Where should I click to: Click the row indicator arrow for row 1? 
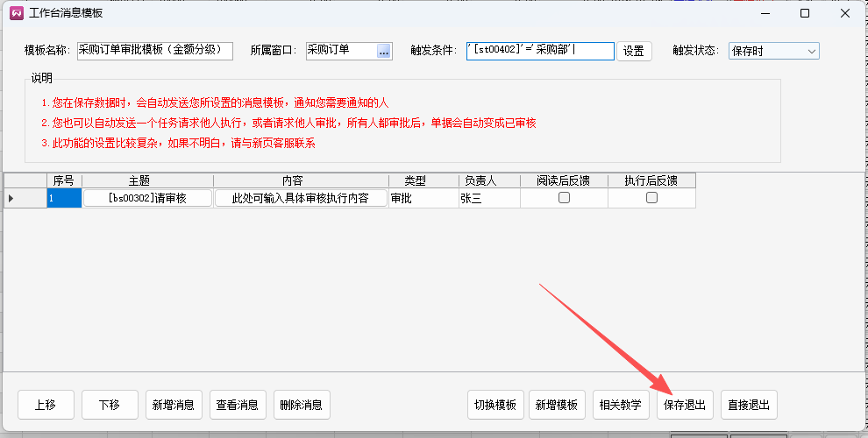[11, 199]
